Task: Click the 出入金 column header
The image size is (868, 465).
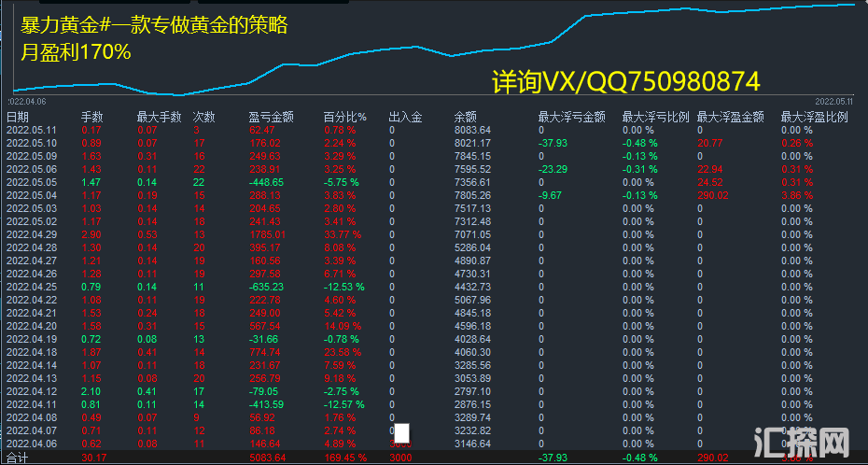Action: (405, 118)
